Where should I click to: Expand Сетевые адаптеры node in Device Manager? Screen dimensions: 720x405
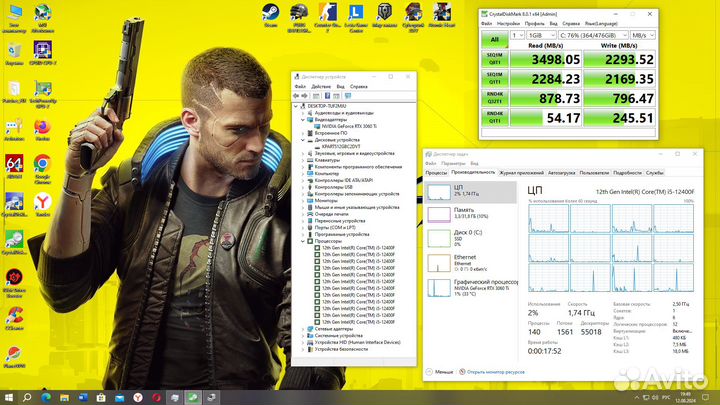pos(303,329)
